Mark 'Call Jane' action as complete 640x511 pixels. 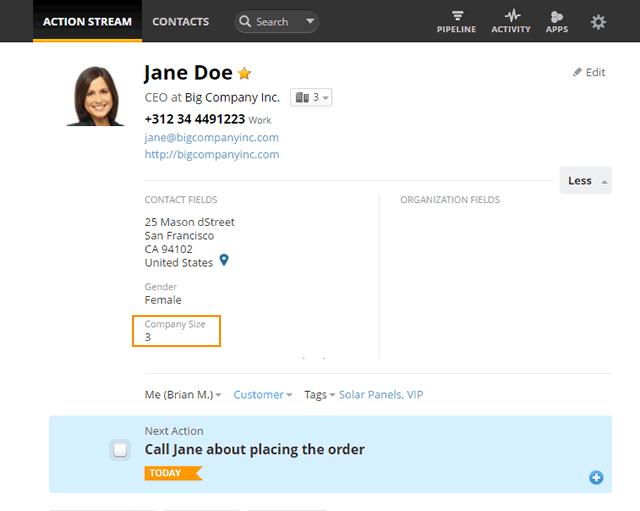point(120,450)
